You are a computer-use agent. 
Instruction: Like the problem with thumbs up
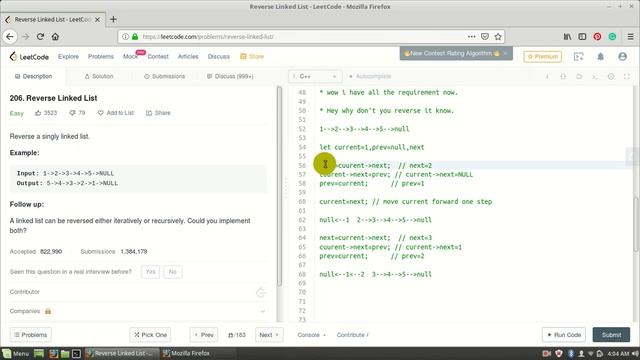coord(38,113)
